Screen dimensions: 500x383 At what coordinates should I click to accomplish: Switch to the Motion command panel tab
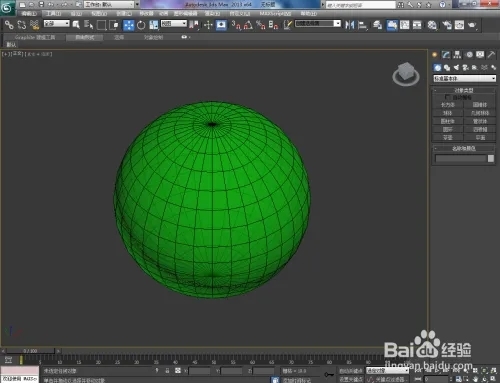point(469,55)
